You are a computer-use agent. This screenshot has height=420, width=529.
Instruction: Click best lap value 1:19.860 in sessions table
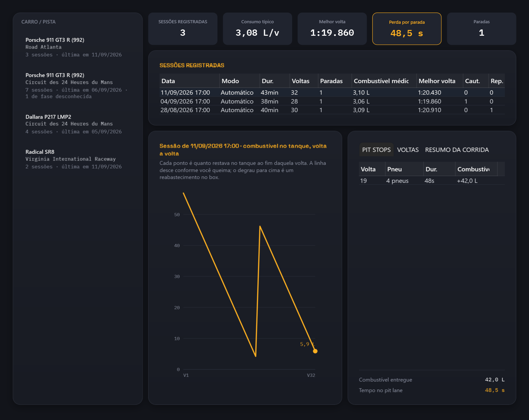pos(429,101)
